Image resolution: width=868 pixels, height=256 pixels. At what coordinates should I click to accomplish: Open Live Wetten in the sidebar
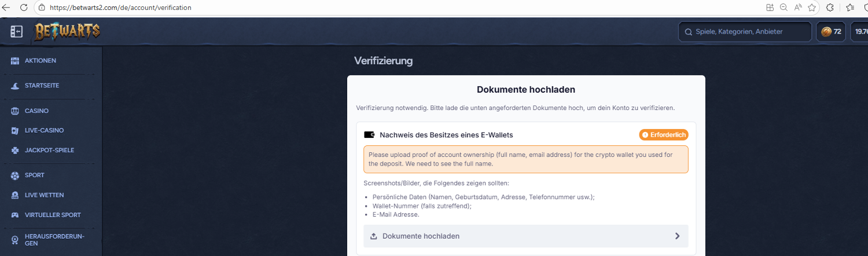click(44, 195)
